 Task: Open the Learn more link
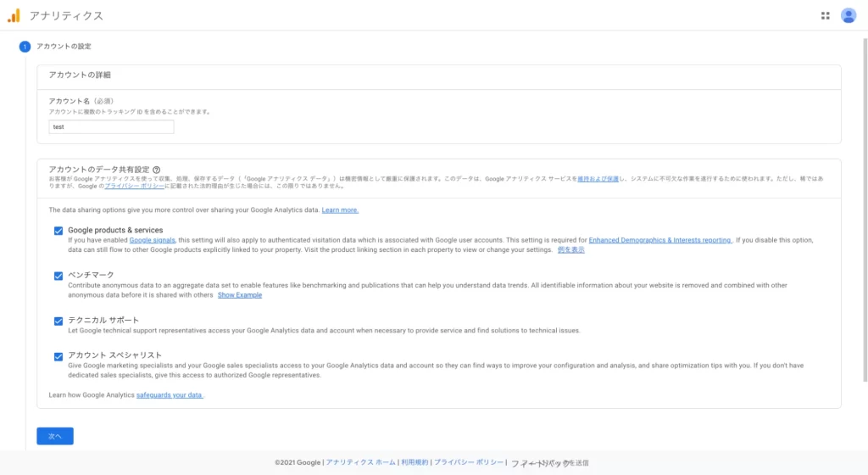340,210
